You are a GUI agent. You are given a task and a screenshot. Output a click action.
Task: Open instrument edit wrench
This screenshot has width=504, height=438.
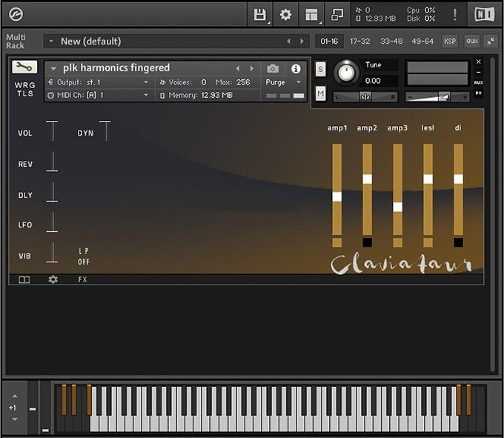pyautogui.click(x=24, y=67)
